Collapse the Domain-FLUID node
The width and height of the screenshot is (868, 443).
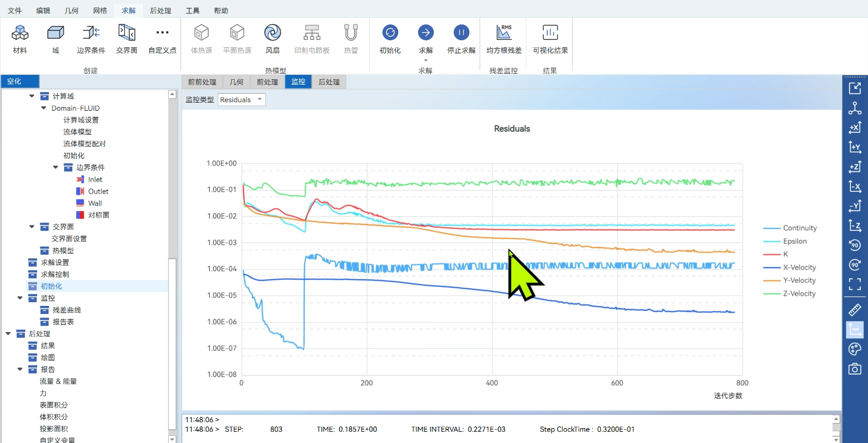(x=43, y=108)
